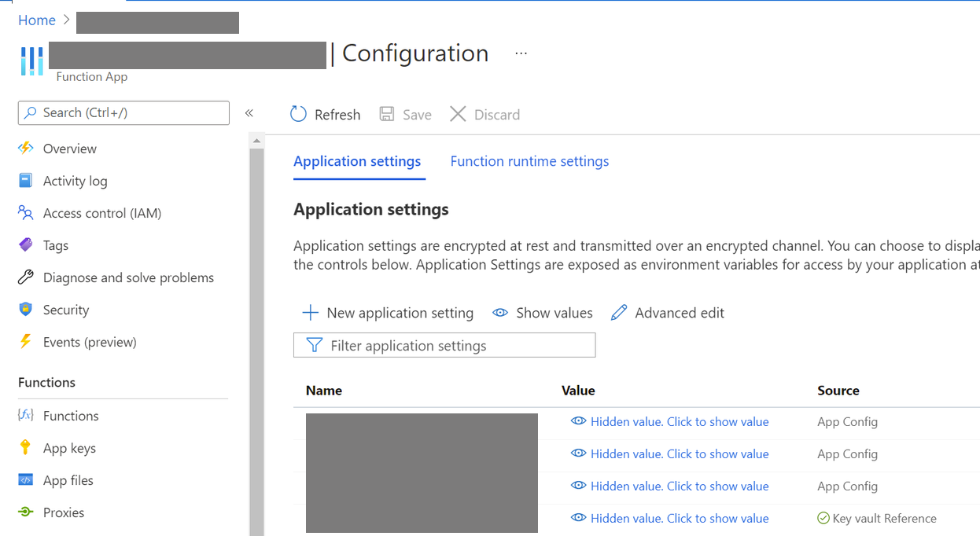
Task: Collapse the sidebar with double chevron
Action: pyautogui.click(x=249, y=113)
